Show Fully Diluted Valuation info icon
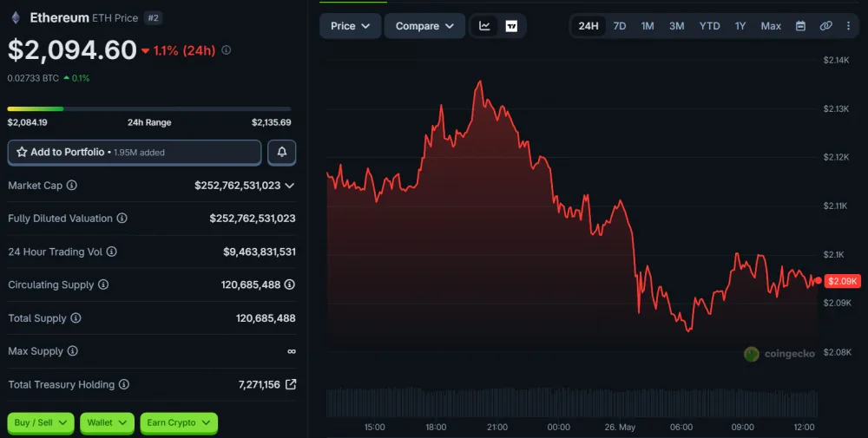This screenshot has height=438, width=868. pos(122,219)
